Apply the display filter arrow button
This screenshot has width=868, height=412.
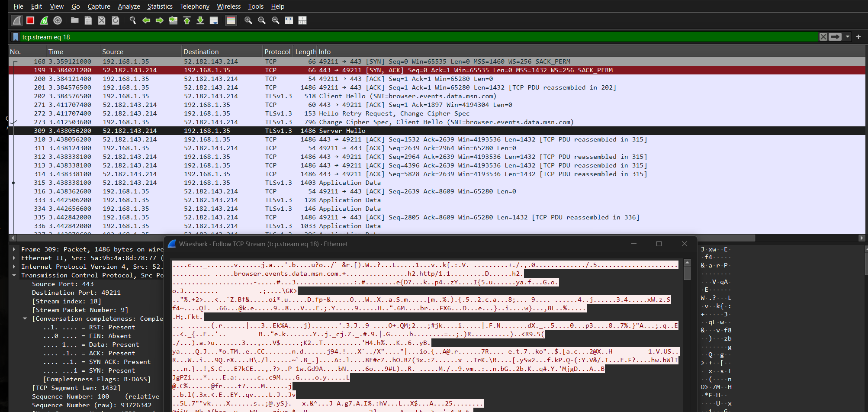coord(835,37)
